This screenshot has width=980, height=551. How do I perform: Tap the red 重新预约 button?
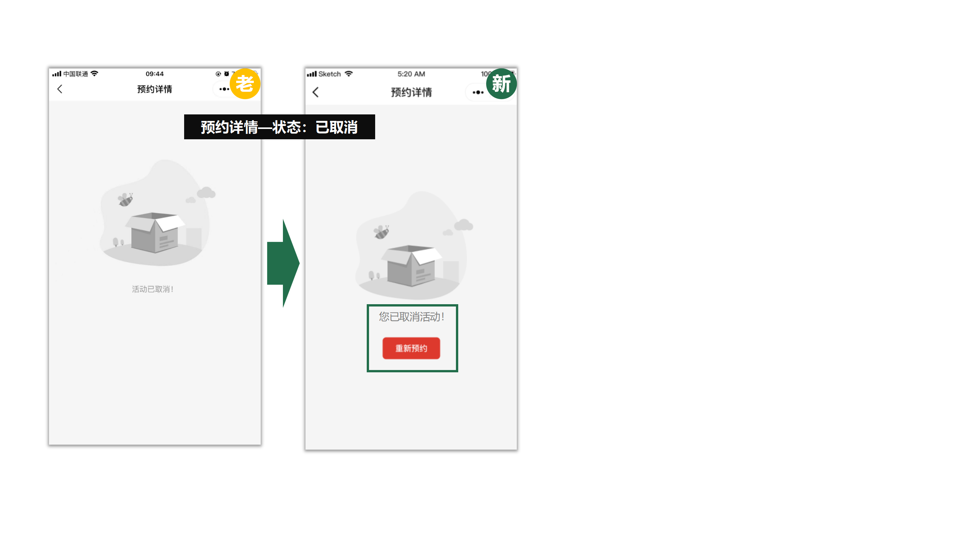[x=411, y=348]
